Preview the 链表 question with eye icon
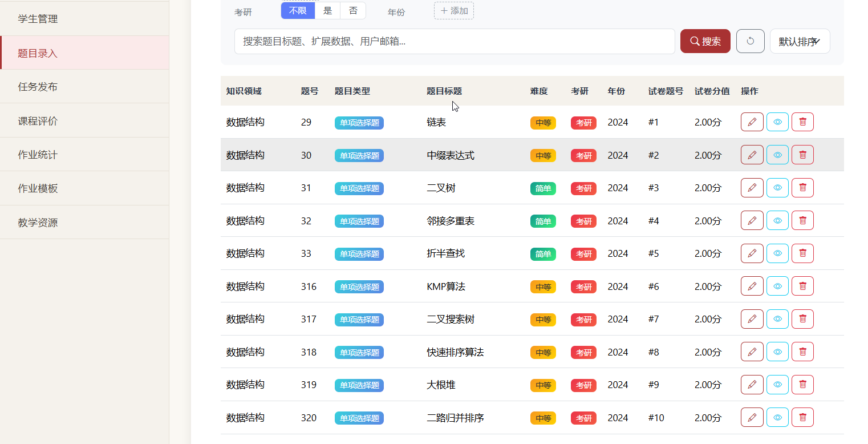Screen dimensions: 868x444 [x=777, y=122]
